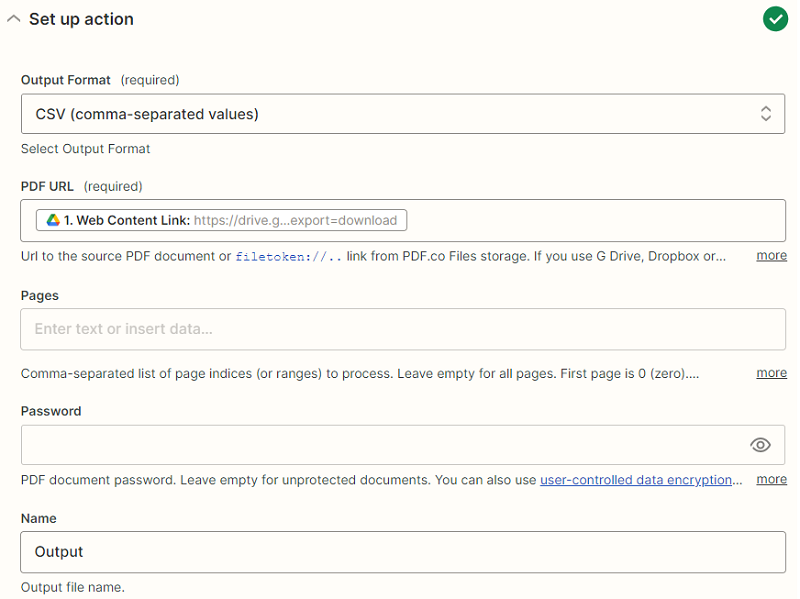Expand 'more' under PDF URL description

tap(771, 255)
